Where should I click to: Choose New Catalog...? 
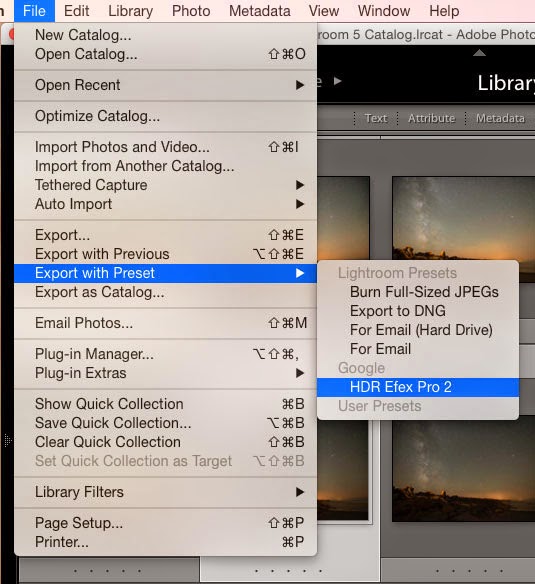[x=165, y=35]
